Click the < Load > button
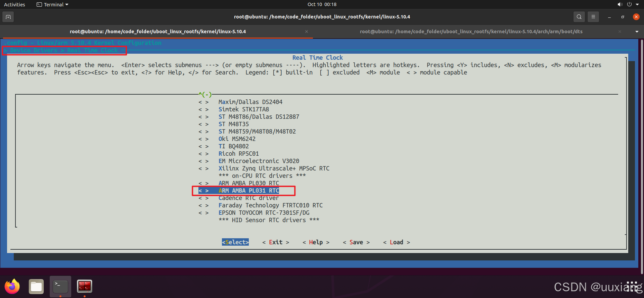This screenshot has height=298, width=644. click(397, 242)
